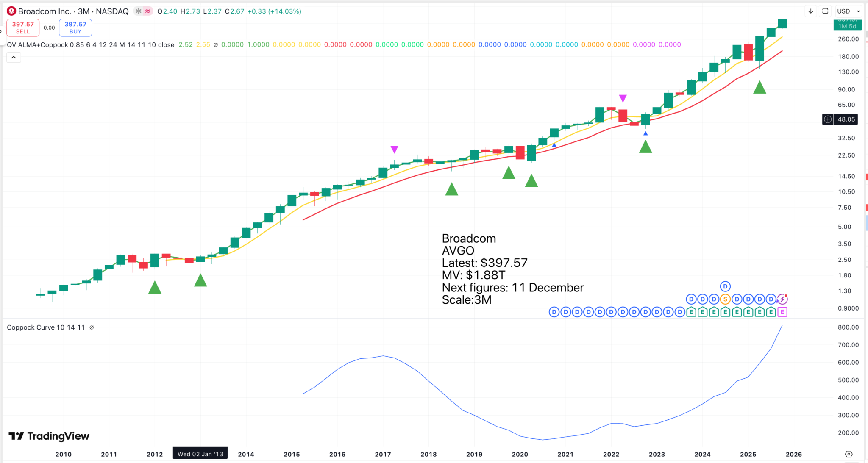
Task: Toggle visibility icon on Coppock Curve legend
Action: point(92,327)
